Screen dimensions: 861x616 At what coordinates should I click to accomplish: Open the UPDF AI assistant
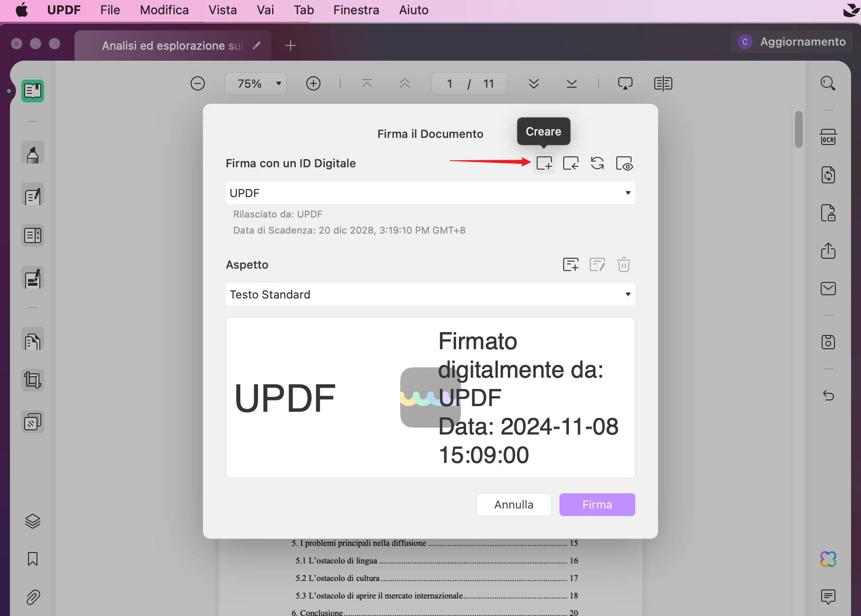(828, 559)
